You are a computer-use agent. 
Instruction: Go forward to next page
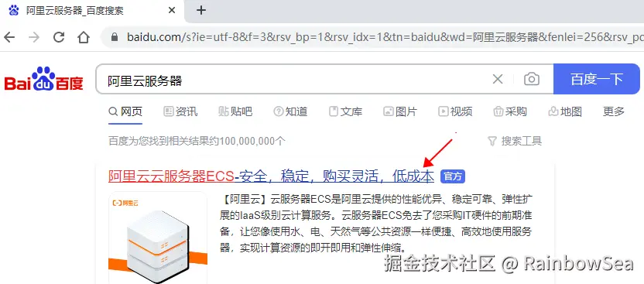tap(34, 37)
